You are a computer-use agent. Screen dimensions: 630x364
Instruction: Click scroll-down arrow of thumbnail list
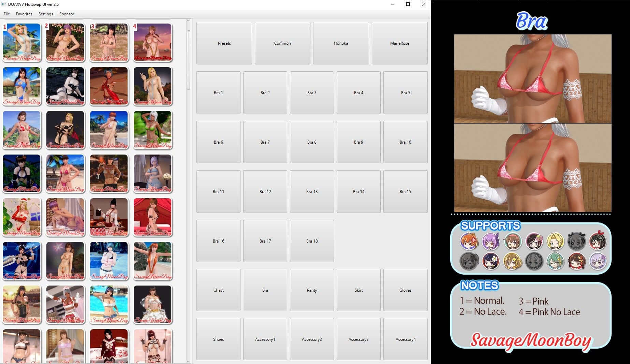click(188, 361)
